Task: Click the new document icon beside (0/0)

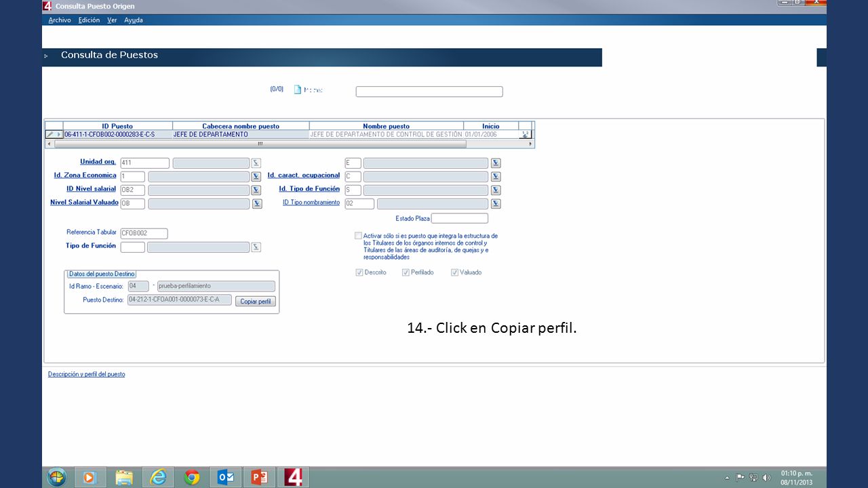Action: (298, 89)
